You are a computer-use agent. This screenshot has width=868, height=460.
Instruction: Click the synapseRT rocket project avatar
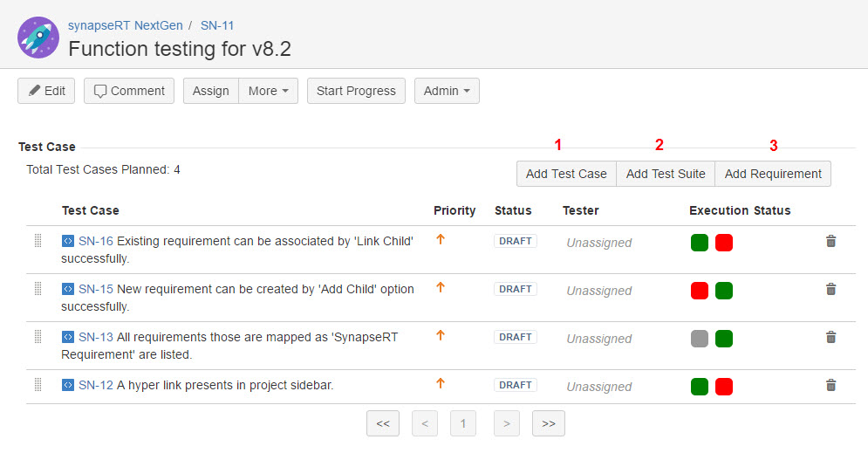[38, 38]
